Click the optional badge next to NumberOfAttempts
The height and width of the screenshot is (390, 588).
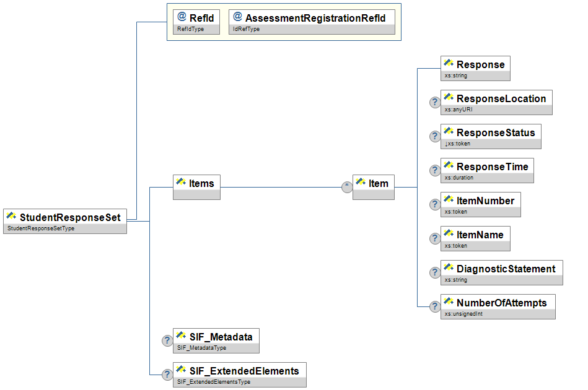(x=436, y=307)
